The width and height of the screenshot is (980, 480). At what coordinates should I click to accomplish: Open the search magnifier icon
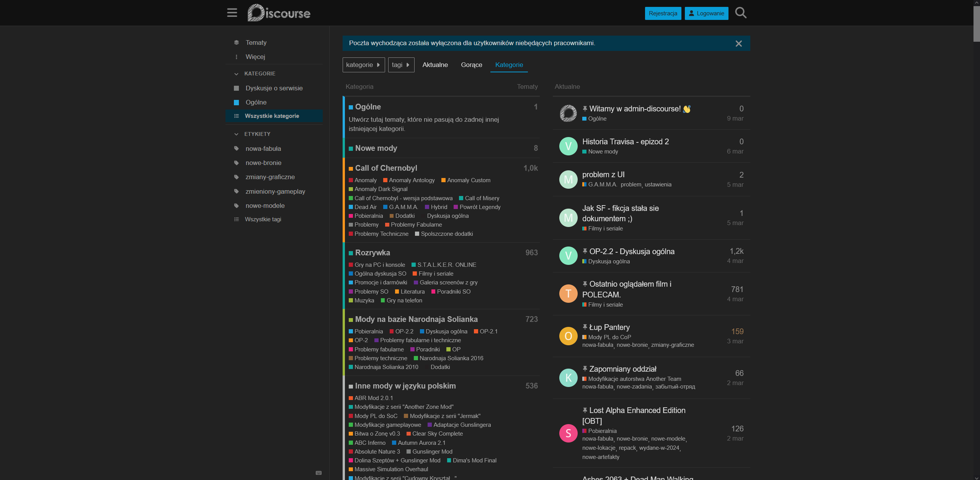[x=741, y=13]
